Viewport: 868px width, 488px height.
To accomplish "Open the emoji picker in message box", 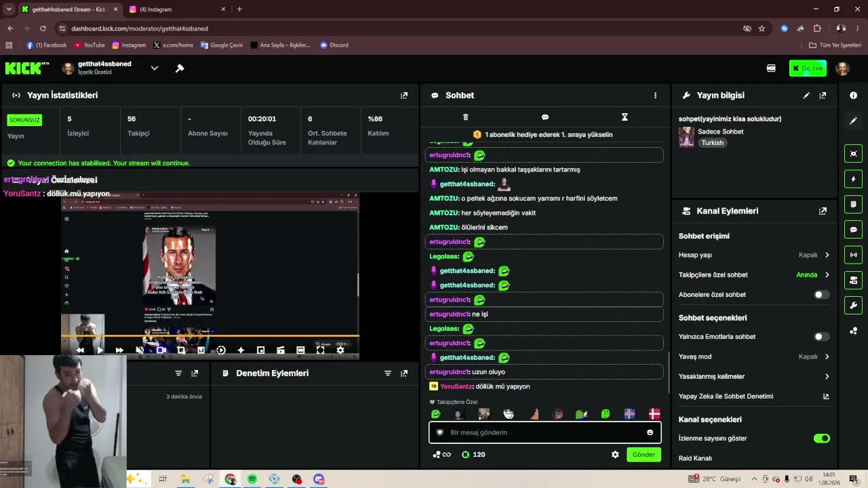I will click(x=650, y=432).
